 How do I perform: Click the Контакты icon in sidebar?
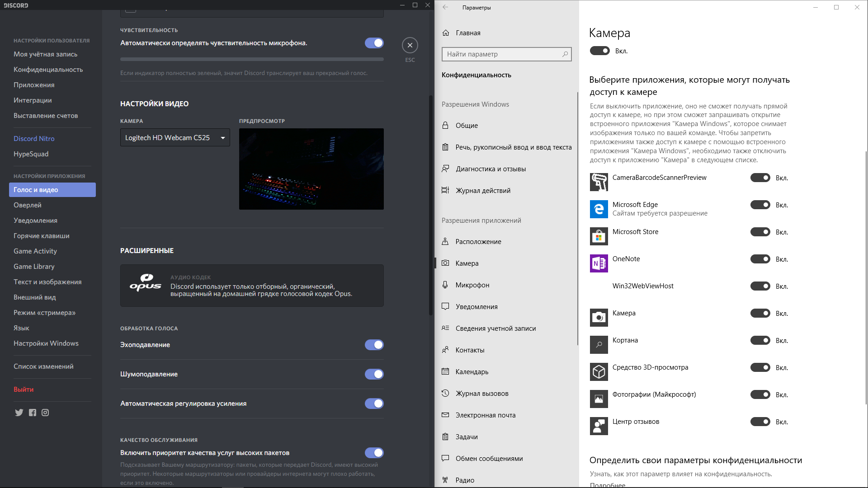445,350
